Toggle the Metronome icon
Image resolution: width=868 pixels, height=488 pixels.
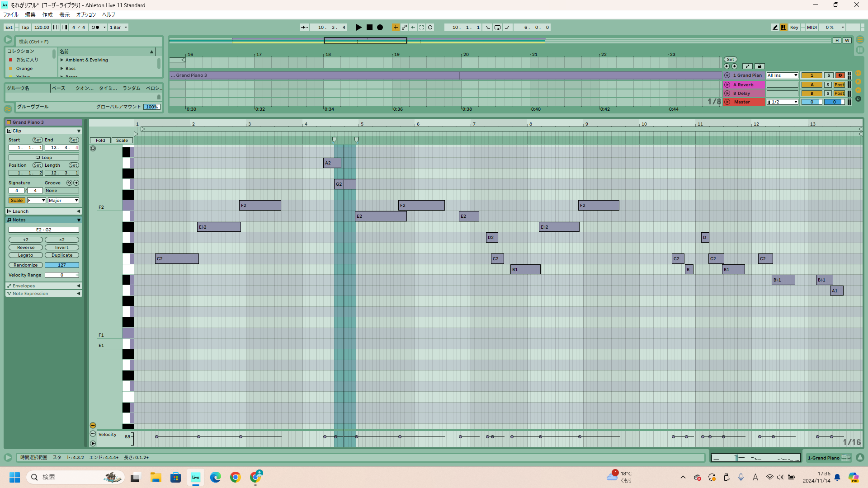pyautogui.click(x=95, y=28)
